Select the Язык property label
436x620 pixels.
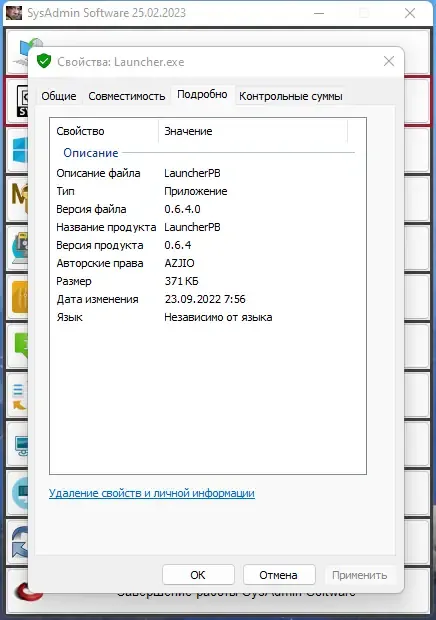tap(70, 318)
